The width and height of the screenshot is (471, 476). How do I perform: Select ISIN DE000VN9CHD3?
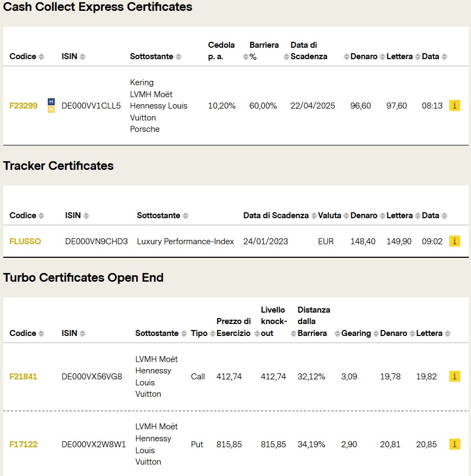(96, 242)
